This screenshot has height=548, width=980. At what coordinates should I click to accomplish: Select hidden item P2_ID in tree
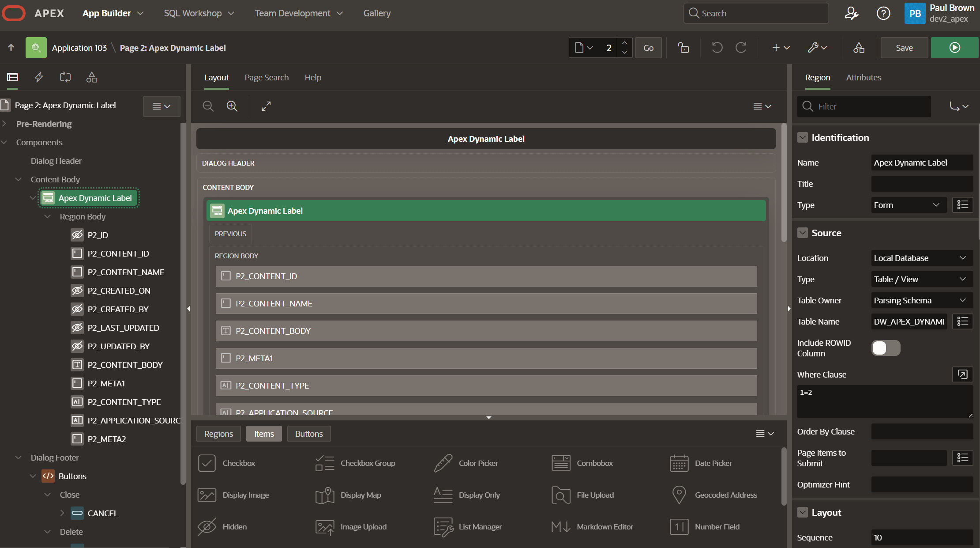90,235
